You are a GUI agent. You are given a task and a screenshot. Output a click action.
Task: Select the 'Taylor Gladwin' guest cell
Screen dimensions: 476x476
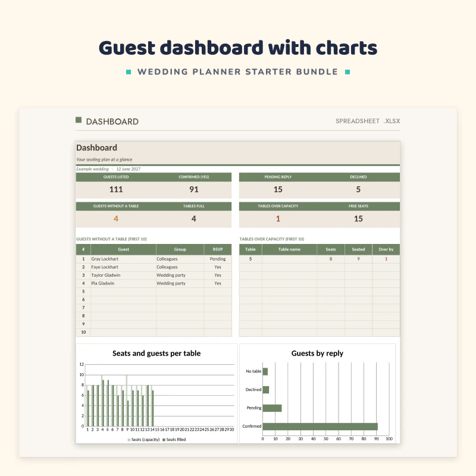tap(123, 275)
